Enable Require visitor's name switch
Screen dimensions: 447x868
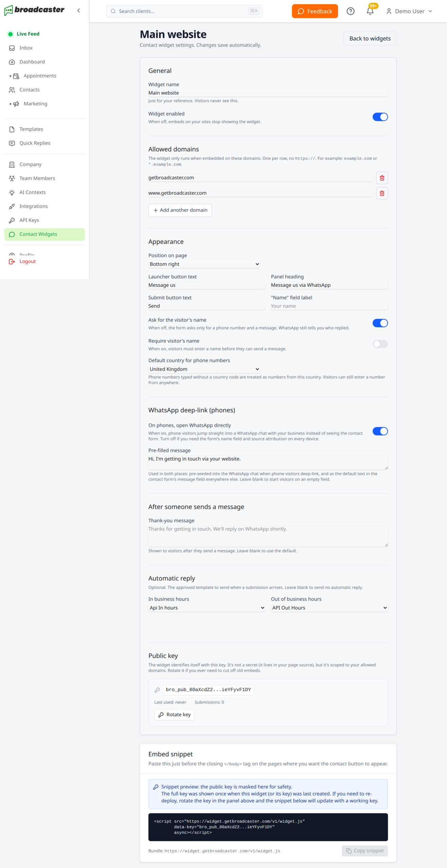click(380, 344)
